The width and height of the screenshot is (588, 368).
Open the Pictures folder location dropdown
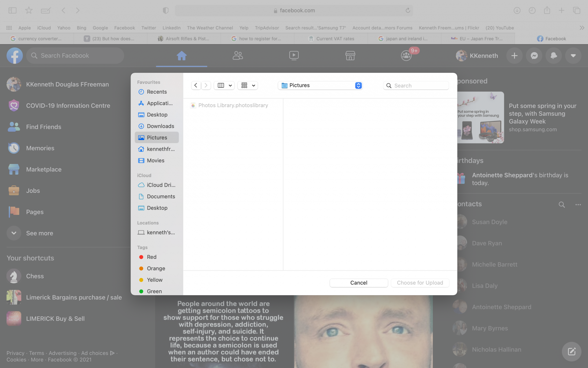pos(320,85)
